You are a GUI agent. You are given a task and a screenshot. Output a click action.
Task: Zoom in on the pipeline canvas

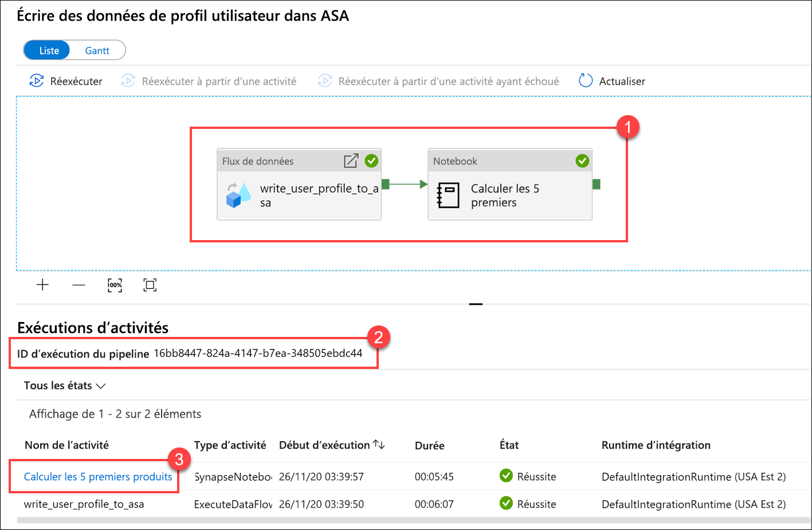pos(42,285)
